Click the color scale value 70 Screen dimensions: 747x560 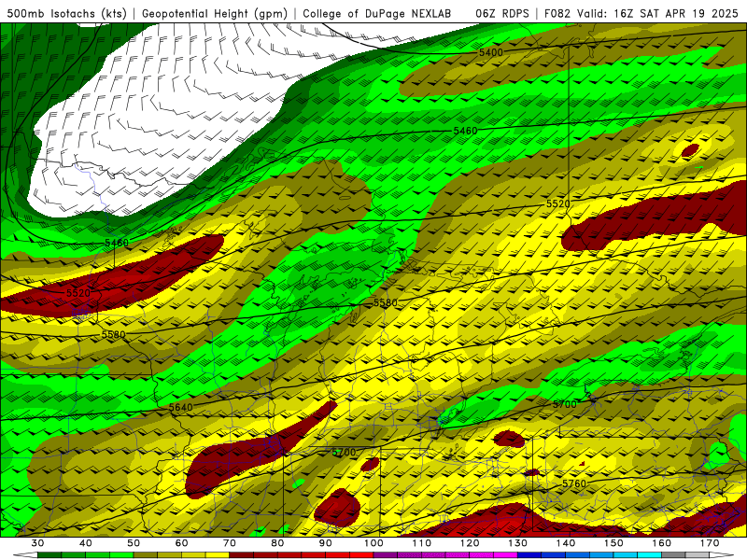[230, 543]
